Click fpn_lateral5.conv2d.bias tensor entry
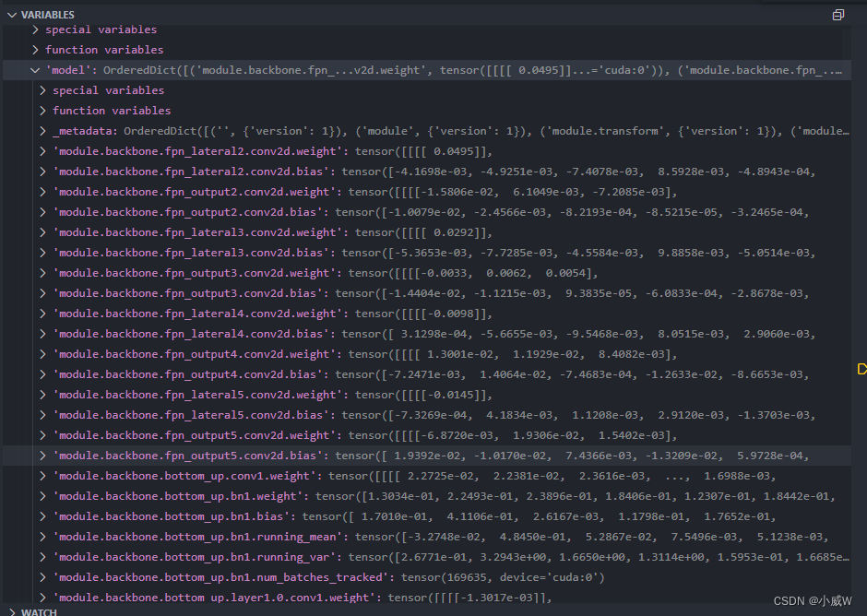The width and height of the screenshot is (867, 616). tap(426, 415)
